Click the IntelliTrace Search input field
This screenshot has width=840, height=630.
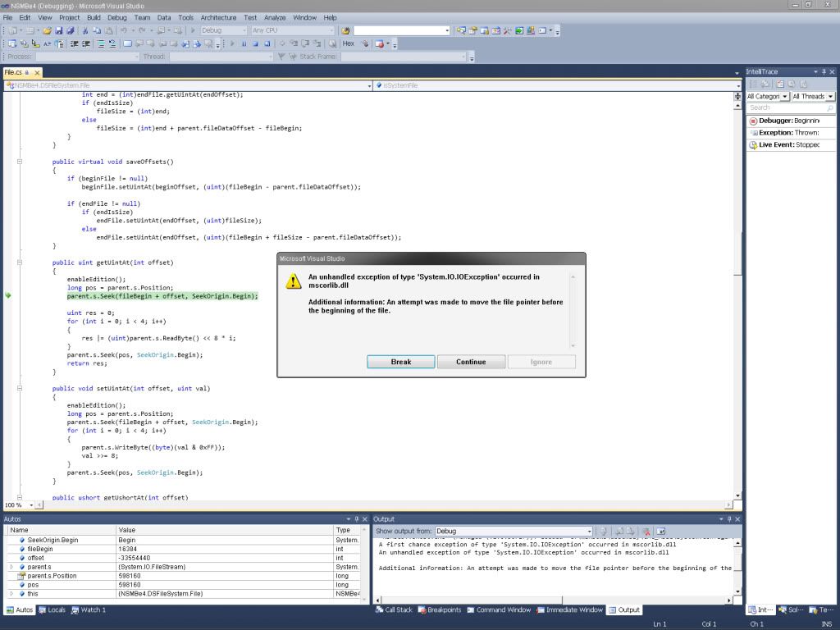tap(786, 108)
